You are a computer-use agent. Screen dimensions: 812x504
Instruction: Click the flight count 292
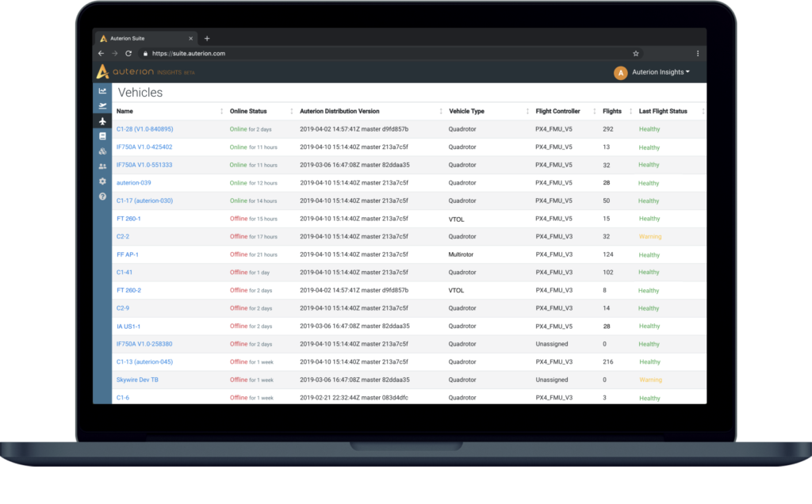click(608, 129)
